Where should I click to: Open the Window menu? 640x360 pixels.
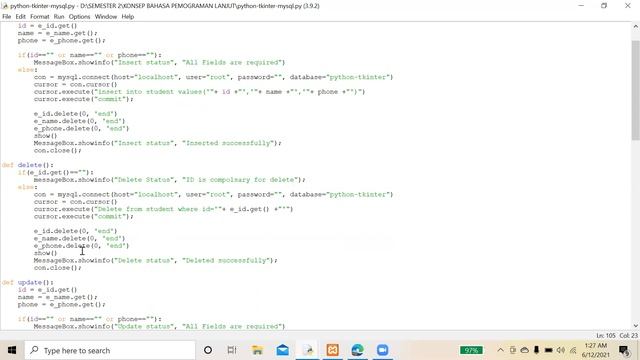pyautogui.click(x=106, y=17)
